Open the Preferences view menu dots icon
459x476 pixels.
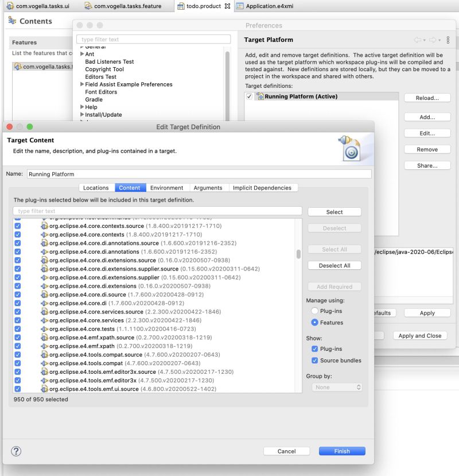pyautogui.click(x=448, y=39)
